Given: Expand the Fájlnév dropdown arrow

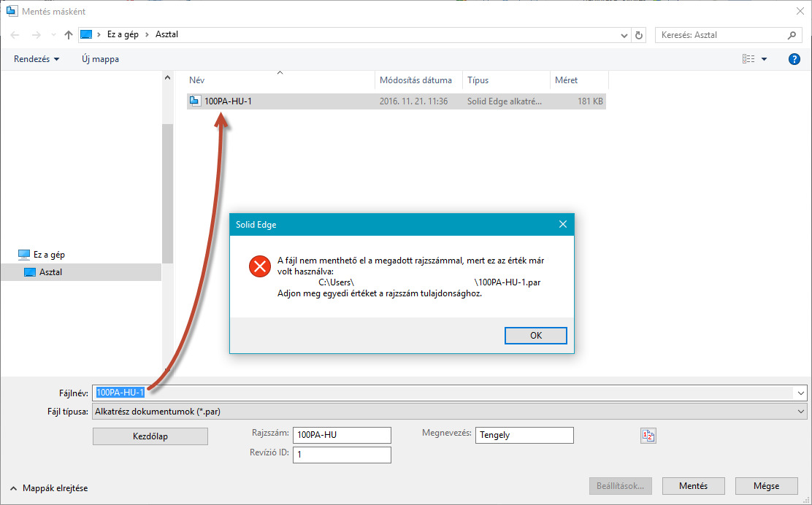Looking at the screenshot, I should click(x=800, y=393).
